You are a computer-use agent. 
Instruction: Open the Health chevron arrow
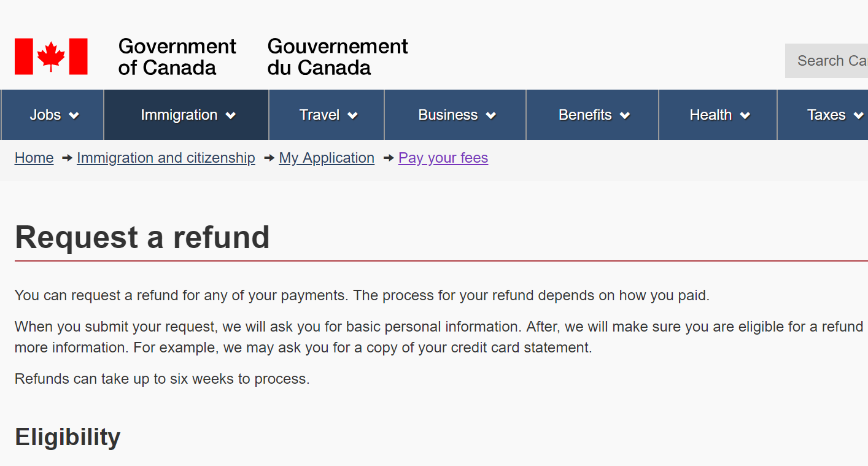745,115
